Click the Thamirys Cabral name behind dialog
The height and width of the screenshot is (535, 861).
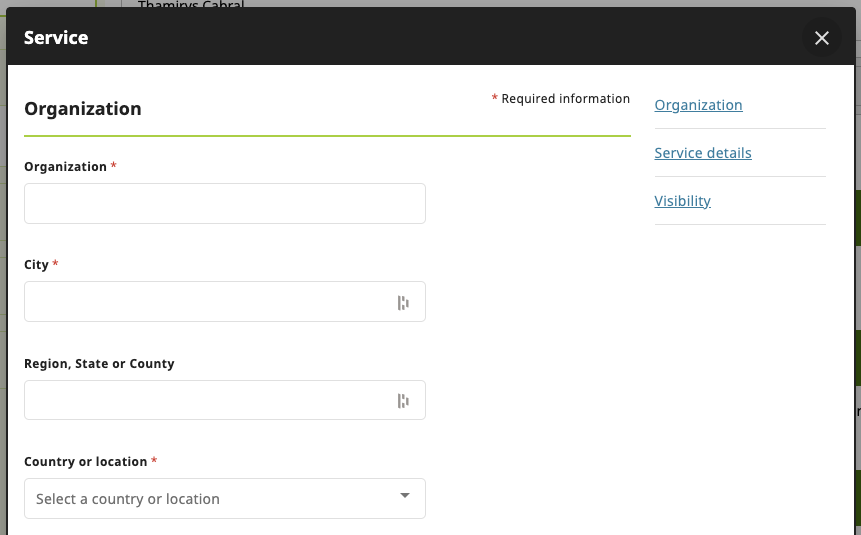coord(190,5)
